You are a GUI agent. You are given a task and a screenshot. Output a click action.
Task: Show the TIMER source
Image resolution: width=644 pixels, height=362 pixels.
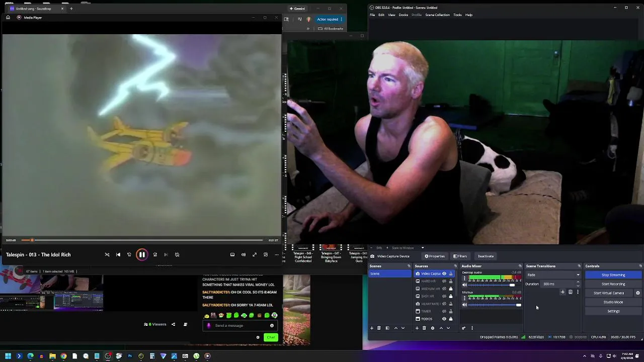(x=444, y=311)
